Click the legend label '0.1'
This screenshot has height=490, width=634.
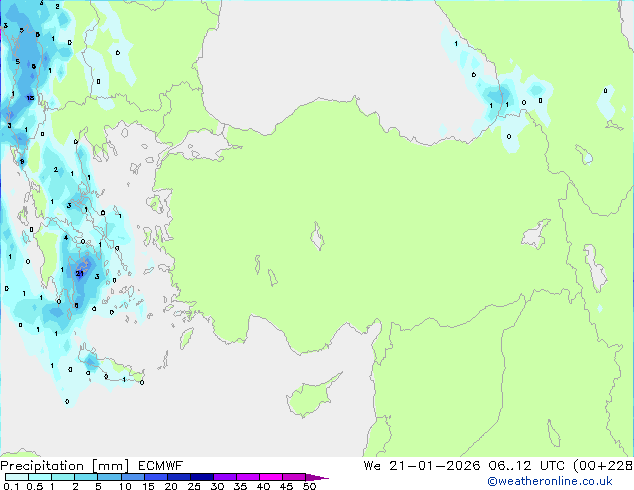point(11,486)
